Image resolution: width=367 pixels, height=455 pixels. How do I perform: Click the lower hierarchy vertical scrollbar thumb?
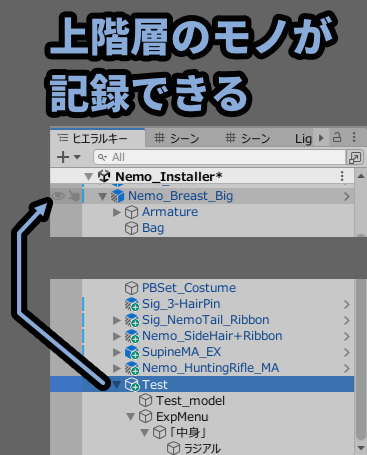(x=361, y=360)
